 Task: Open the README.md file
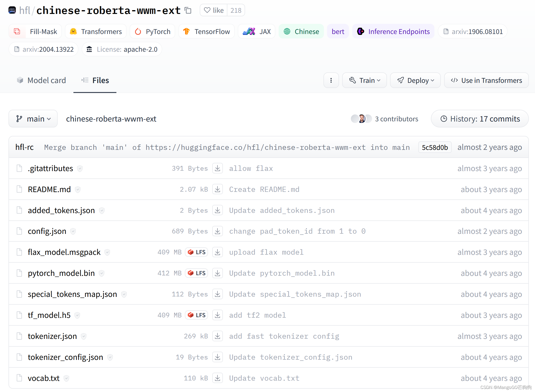(x=49, y=189)
